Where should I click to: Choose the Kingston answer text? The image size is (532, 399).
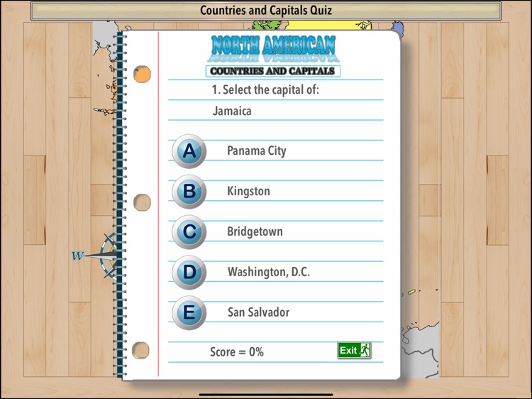248,191
